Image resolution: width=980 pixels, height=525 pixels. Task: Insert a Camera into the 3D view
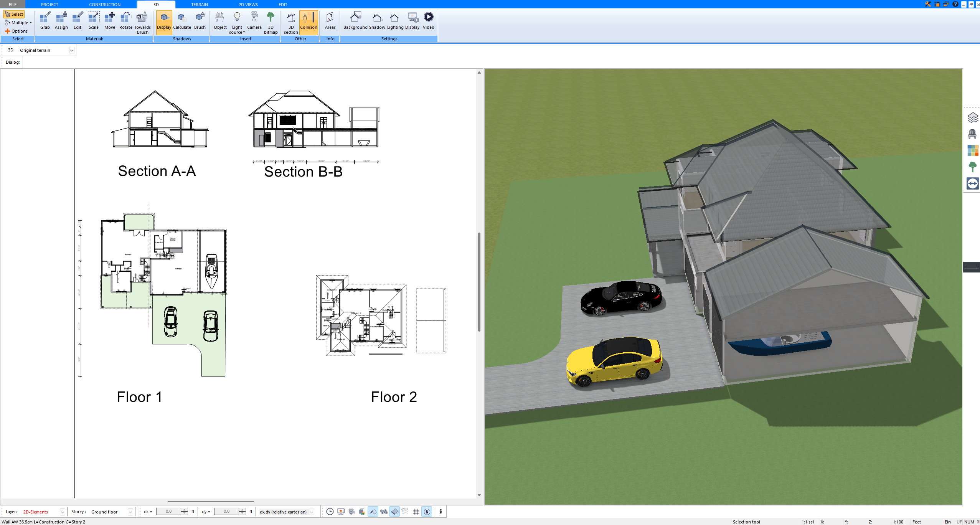(254, 21)
